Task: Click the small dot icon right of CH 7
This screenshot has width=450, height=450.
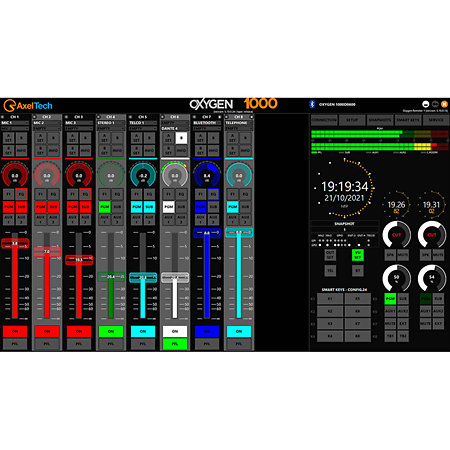Action: [x=219, y=117]
